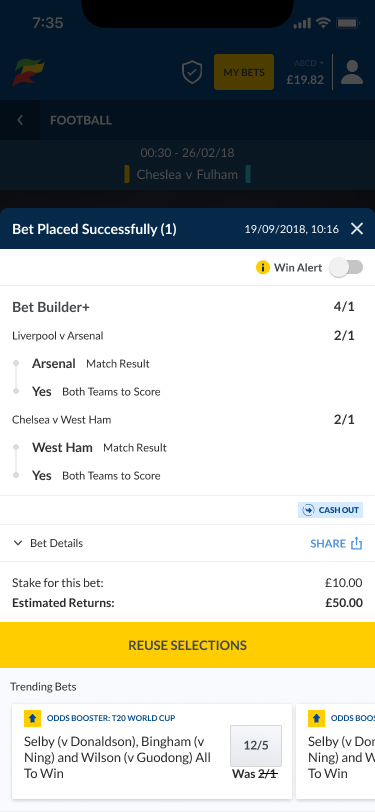
Task: Tap the Reuse Selections button
Action: pyautogui.click(x=188, y=645)
